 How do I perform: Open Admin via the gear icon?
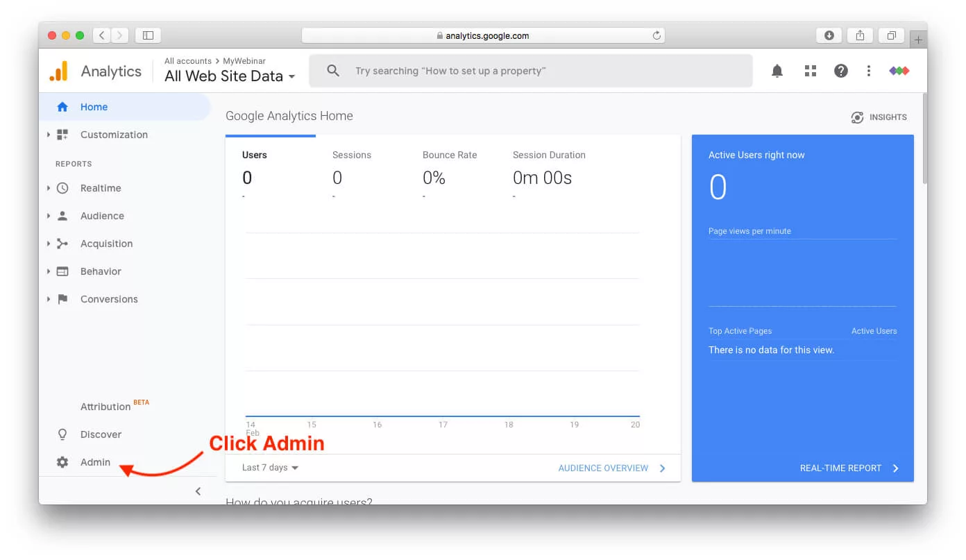point(62,461)
